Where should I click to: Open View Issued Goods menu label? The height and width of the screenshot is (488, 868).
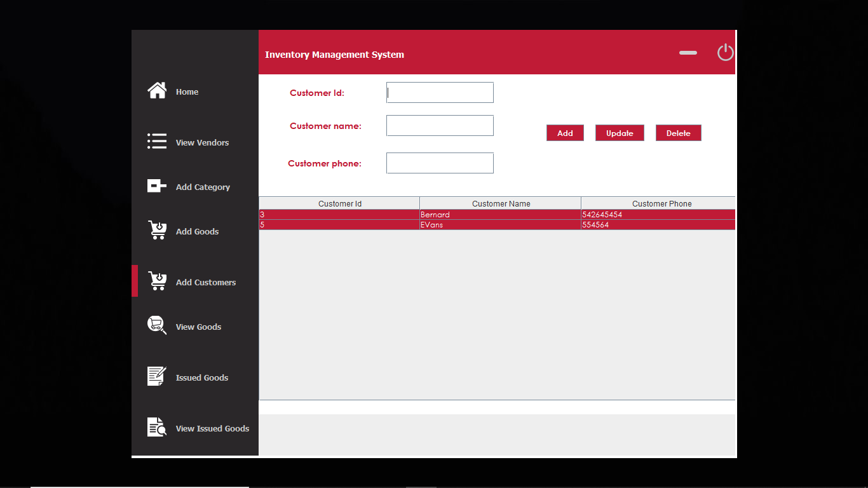(x=212, y=429)
